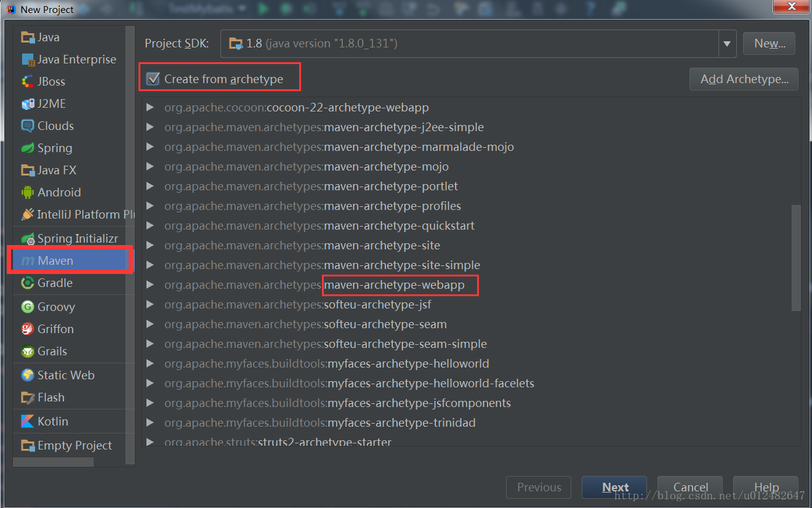The height and width of the screenshot is (508, 812).
Task: Choose the Groovy icon
Action: click(28, 307)
